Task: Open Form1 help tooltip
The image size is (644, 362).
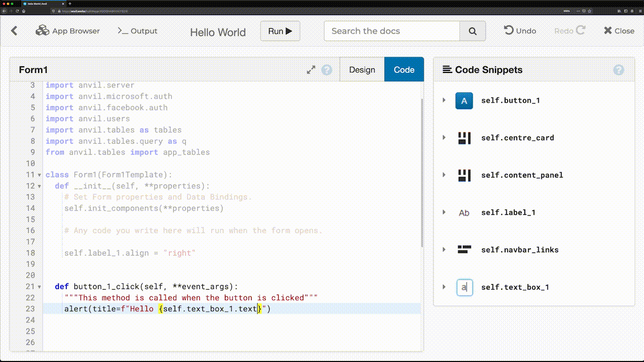Action: pyautogui.click(x=327, y=70)
